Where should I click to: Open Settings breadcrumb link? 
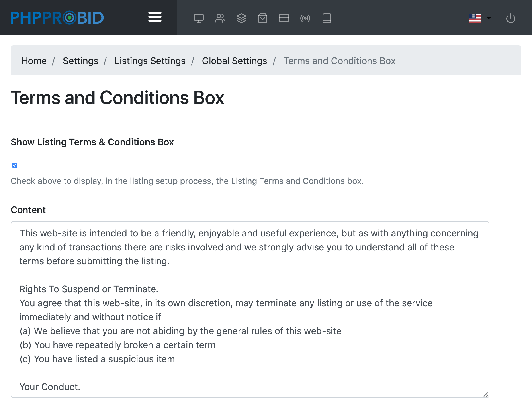point(80,61)
